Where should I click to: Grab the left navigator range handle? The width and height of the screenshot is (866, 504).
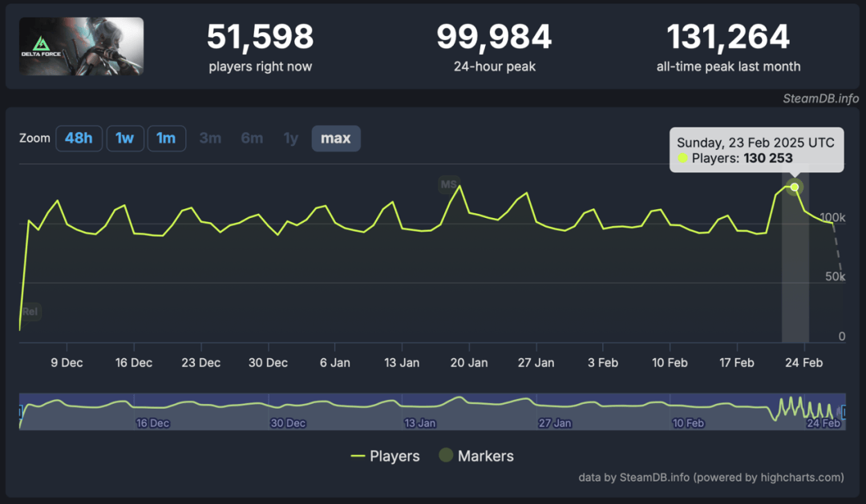tap(20, 412)
